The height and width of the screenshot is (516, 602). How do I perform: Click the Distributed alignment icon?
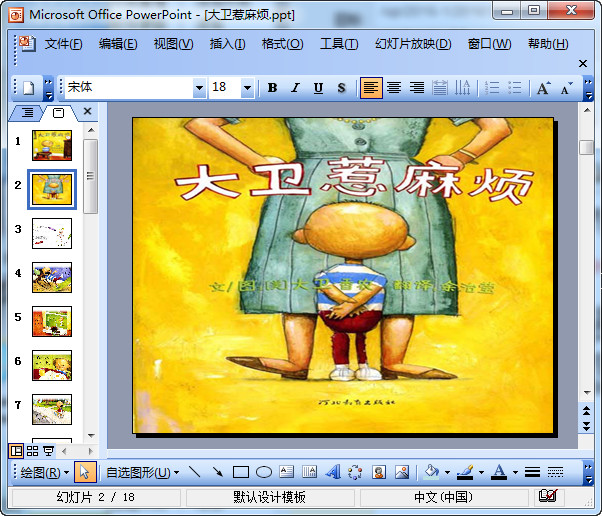pos(440,88)
